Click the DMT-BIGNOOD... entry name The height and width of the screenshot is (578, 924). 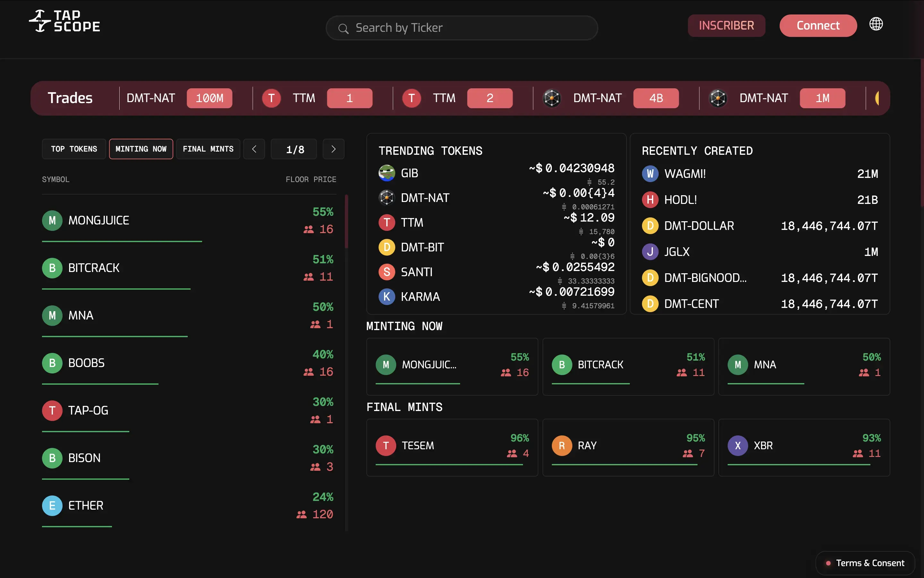click(x=705, y=278)
